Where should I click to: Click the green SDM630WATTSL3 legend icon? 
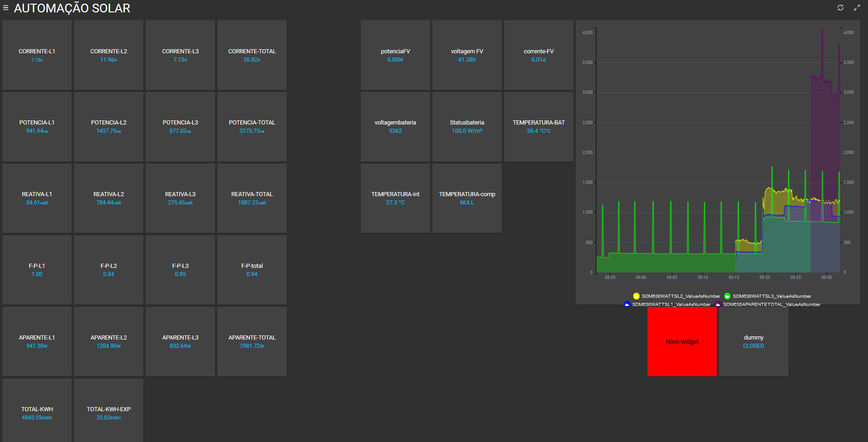pyautogui.click(x=727, y=296)
